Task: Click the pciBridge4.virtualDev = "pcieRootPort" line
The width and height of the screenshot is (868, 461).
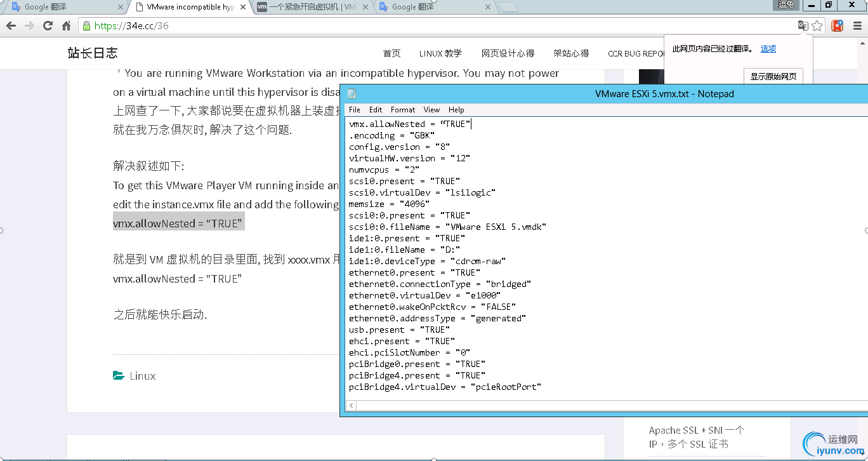Action: (445, 387)
